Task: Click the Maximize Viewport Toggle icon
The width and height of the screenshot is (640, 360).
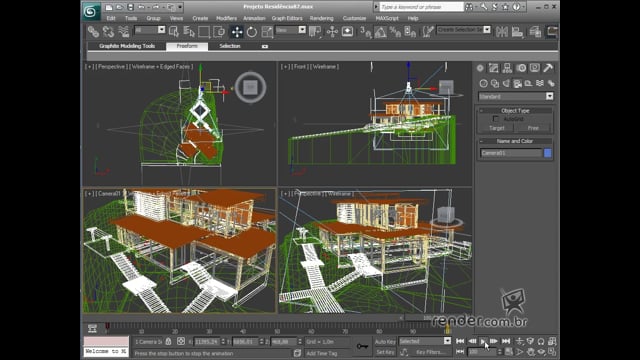Action: pyautogui.click(x=552, y=351)
